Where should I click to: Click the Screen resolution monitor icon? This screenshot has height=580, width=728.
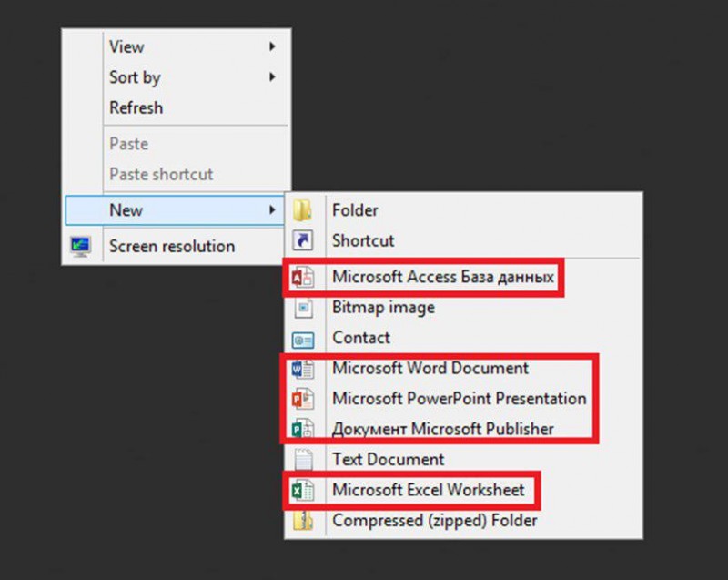click(80, 247)
